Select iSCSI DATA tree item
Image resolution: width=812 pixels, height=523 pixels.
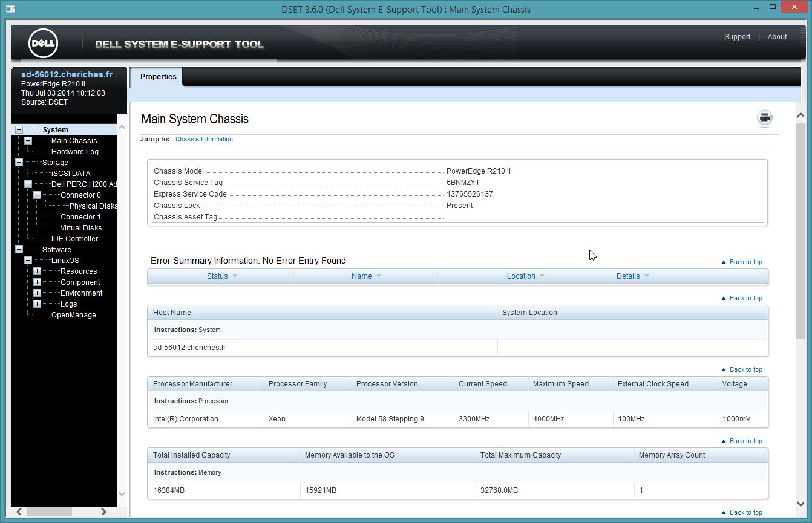tap(71, 174)
